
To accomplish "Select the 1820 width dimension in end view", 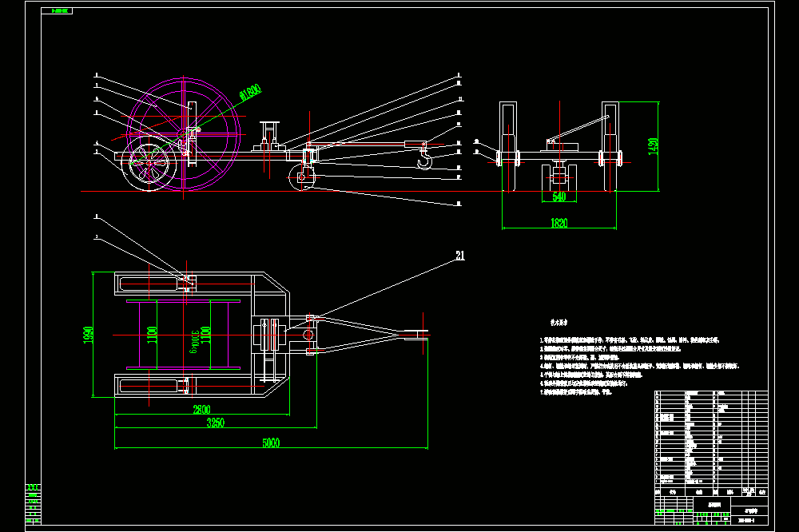I will (x=559, y=223).
